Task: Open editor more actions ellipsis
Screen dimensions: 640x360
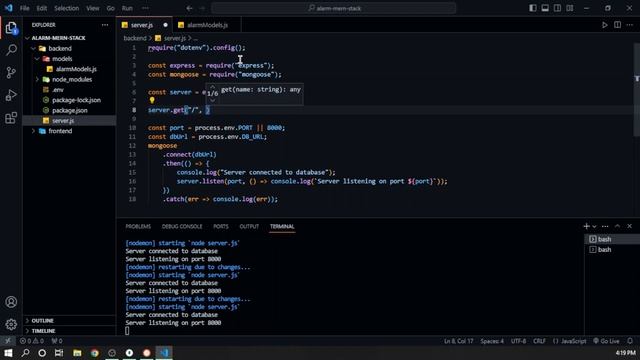Action: click(x=630, y=25)
